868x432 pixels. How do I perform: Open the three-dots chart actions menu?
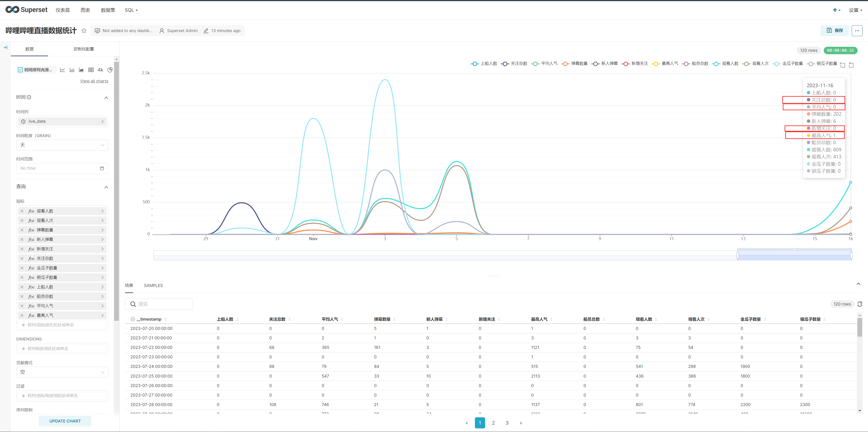857,31
